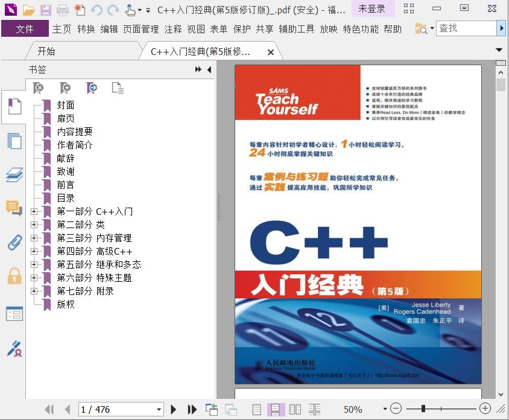Open the 保护 ribbon tab
Screen dimensions: 509x420
(x=242, y=29)
